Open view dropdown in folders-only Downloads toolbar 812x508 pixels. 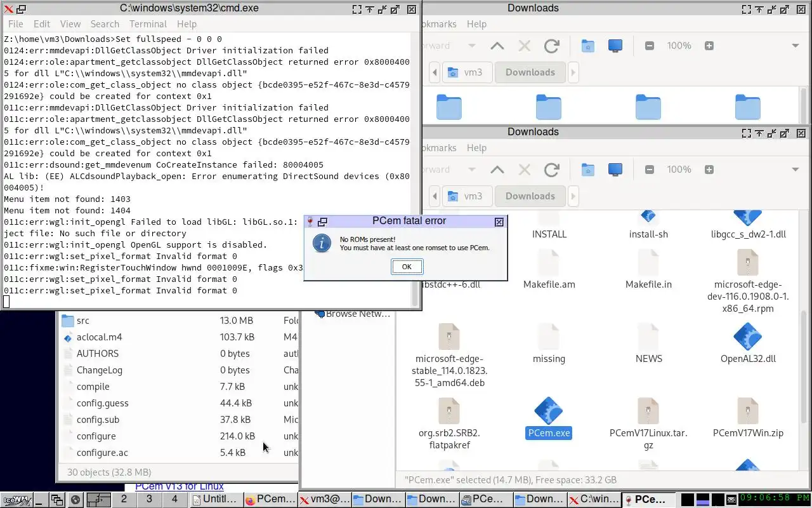click(x=796, y=46)
